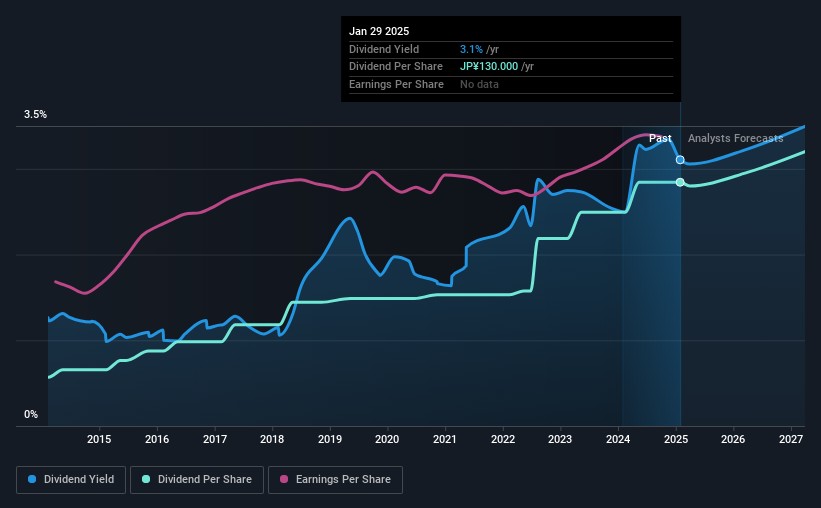Toggle the Dividend Yield legend button

71,480
